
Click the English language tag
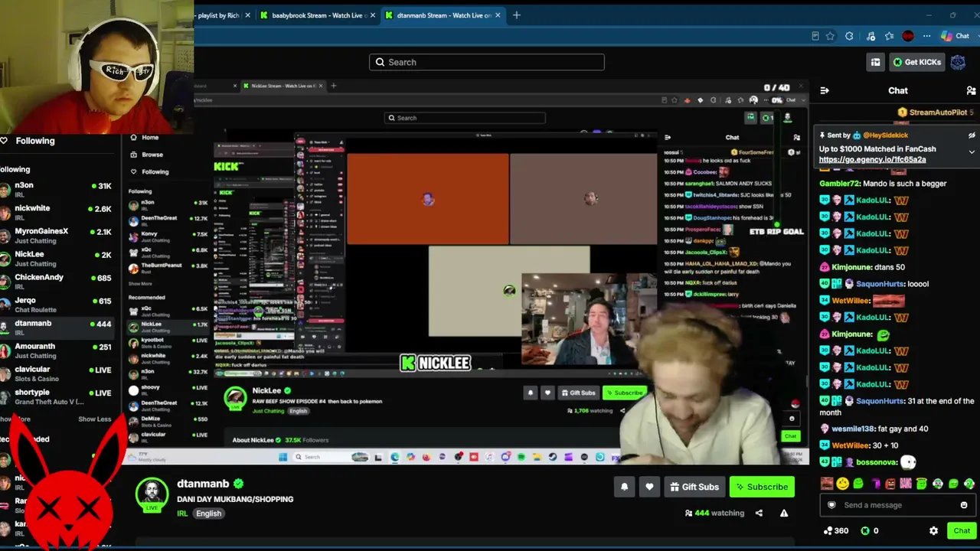(x=208, y=514)
